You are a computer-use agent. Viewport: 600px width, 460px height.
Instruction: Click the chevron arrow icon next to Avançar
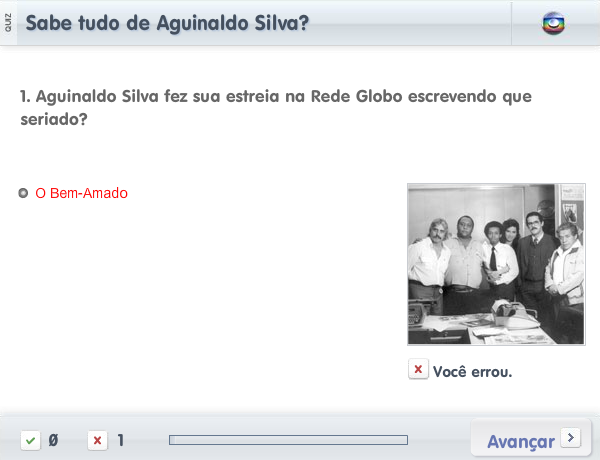(x=571, y=437)
